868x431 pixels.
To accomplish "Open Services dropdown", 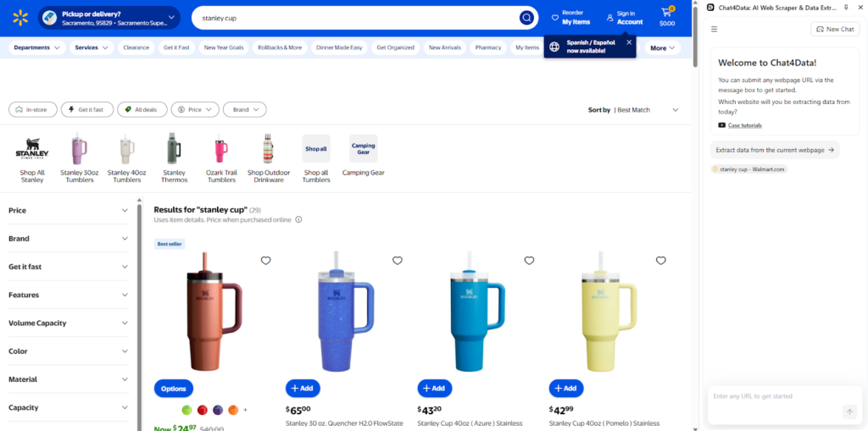I will [92, 47].
